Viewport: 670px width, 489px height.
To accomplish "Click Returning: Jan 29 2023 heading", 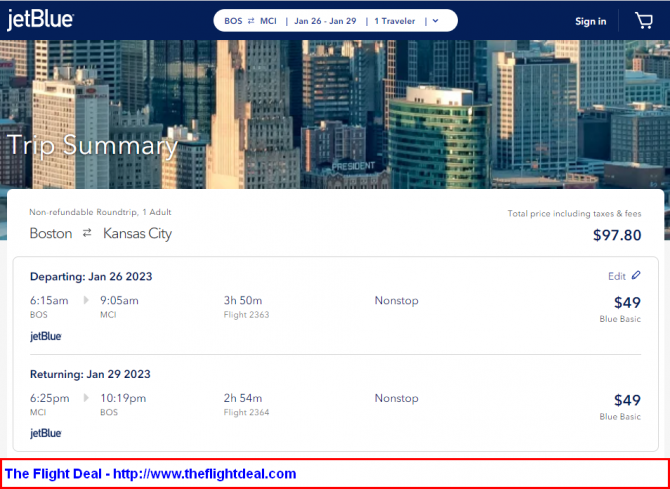I will 90,374.
